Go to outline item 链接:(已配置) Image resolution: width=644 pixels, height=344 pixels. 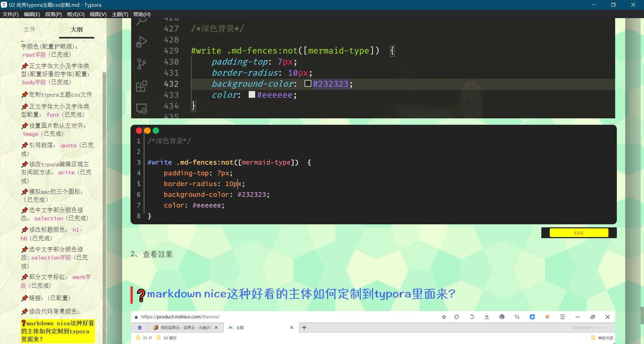[46, 298]
